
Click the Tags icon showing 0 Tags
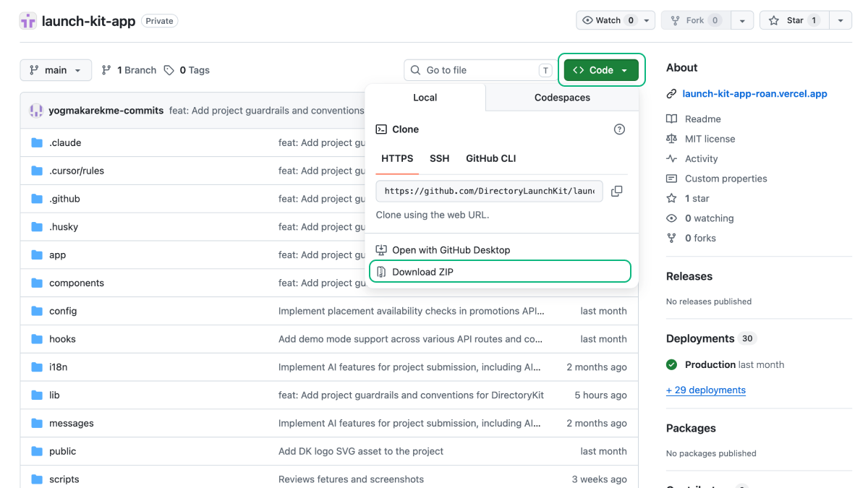pyautogui.click(x=169, y=70)
